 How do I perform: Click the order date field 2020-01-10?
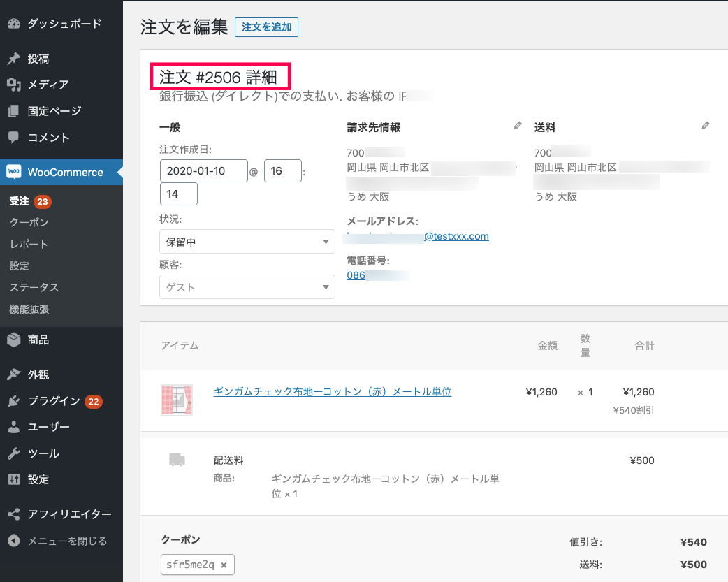coord(204,171)
